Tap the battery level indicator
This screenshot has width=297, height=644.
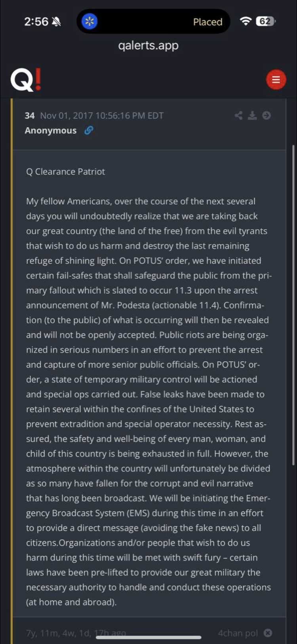(266, 21)
